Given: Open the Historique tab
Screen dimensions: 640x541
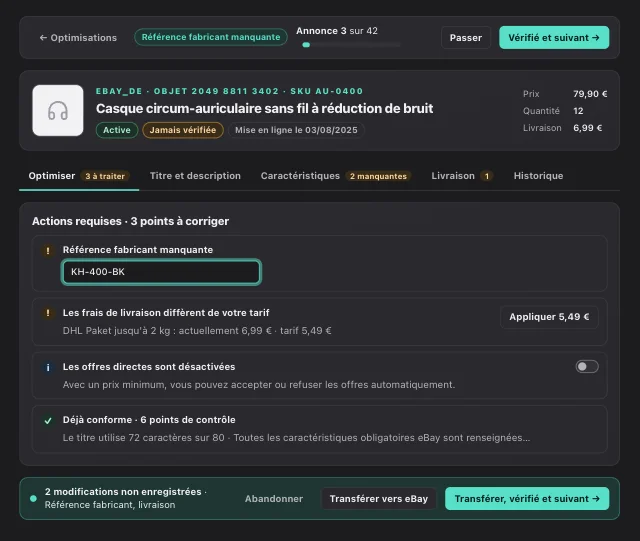Looking at the screenshot, I should coord(538,176).
